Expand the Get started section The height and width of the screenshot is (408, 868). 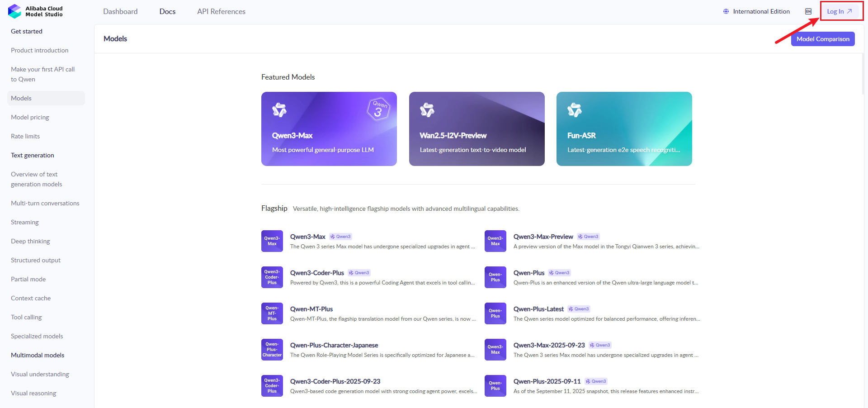point(27,31)
